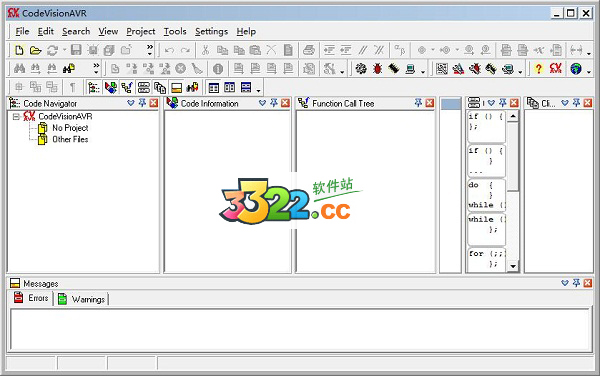The width and height of the screenshot is (600, 376).
Task: Collapse the CodeVisionAVR tree node
Action: (x=16, y=117)
